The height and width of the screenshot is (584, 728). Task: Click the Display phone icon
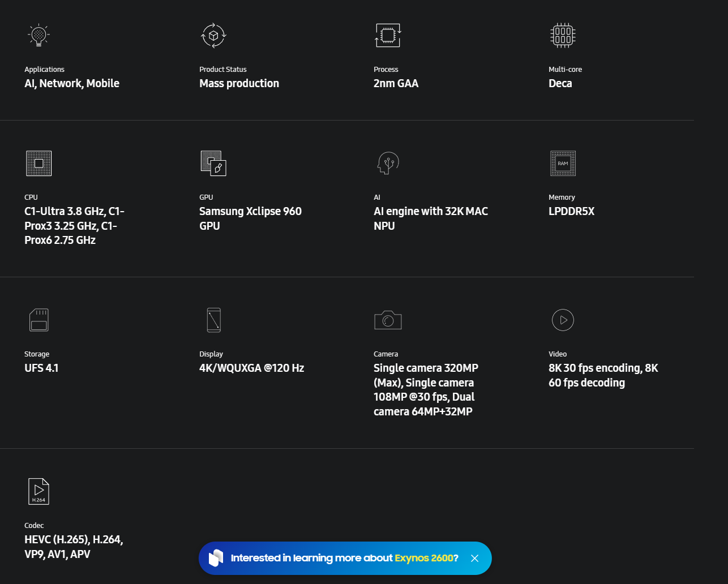[213, 320]
